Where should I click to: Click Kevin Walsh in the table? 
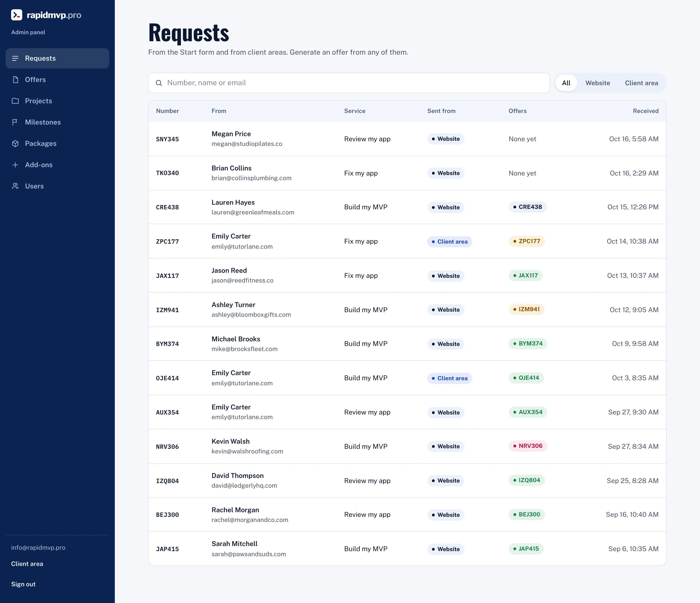coord(230,441)
